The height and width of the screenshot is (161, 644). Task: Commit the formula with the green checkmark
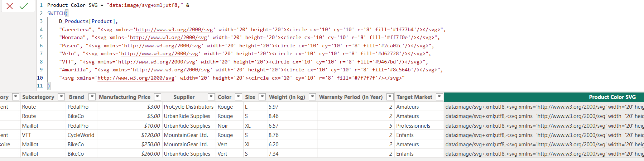point(24,6)
